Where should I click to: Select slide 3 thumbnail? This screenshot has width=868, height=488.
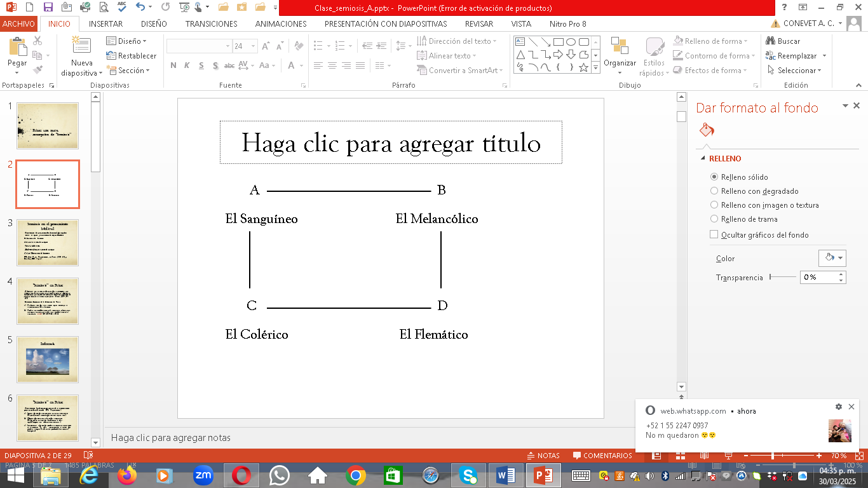click(x=48, y=243)
